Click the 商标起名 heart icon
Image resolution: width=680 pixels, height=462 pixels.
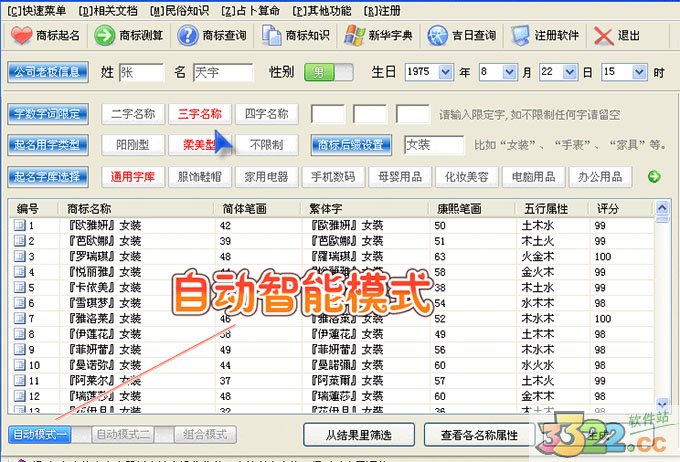point(21,36)
